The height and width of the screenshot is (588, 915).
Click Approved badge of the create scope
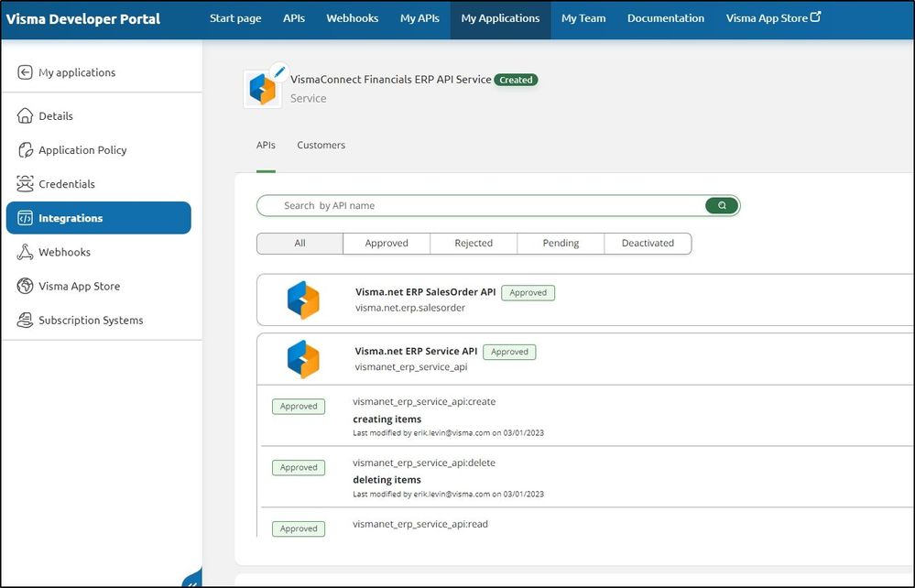(x=299, y=407)
